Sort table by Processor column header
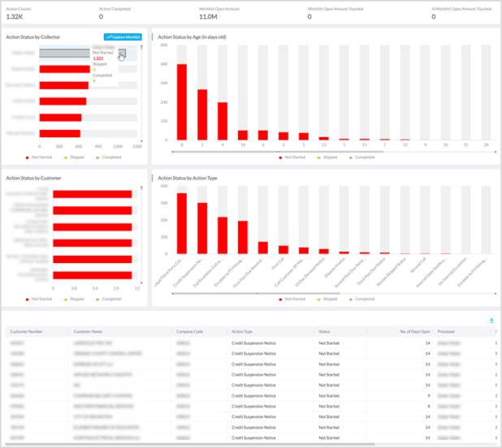Viewport: 502px width, 448px height. tap(446, 332)
